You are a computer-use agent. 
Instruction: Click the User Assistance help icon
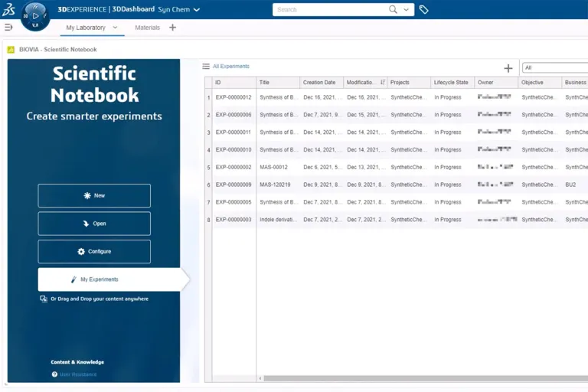[x=55, y=374]
